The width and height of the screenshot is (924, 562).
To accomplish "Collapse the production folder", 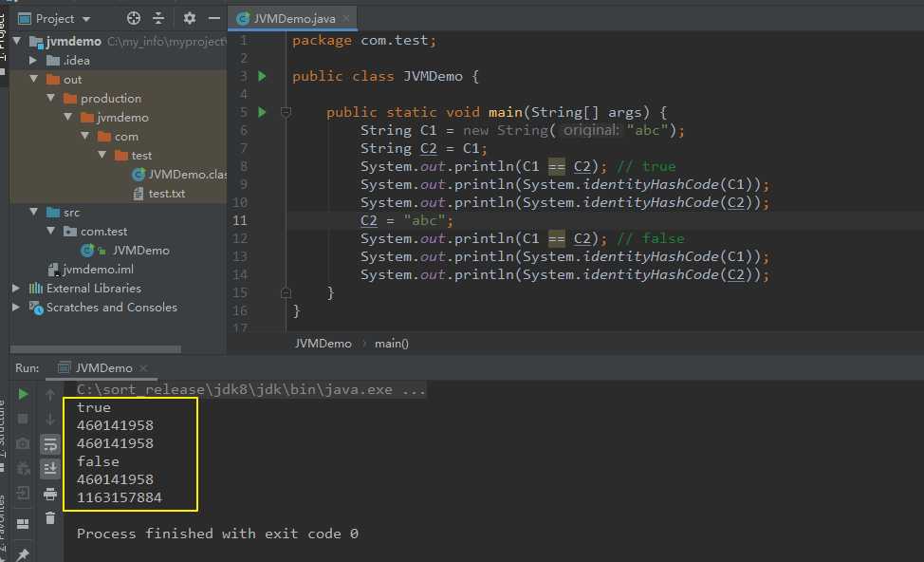I will (x=51, y=97).
